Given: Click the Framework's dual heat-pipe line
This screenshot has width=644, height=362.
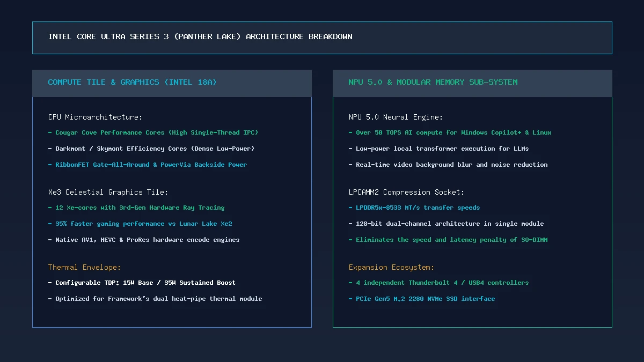Looking at the screenshot, I should click(155, 299).
